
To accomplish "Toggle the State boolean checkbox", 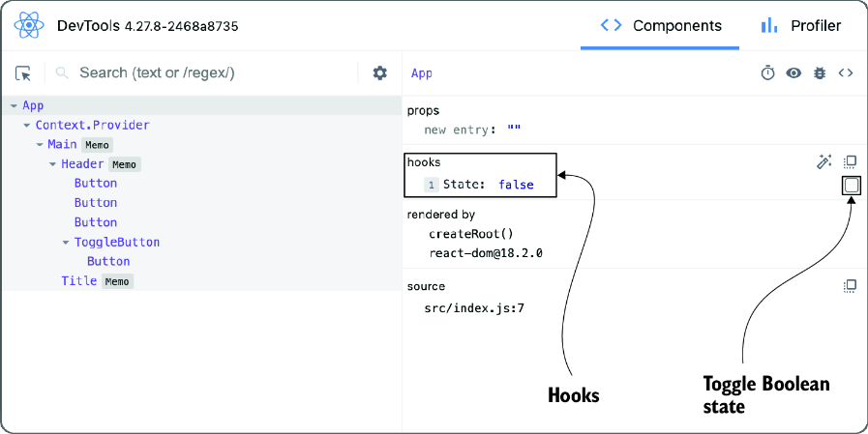I will [852, 186].
